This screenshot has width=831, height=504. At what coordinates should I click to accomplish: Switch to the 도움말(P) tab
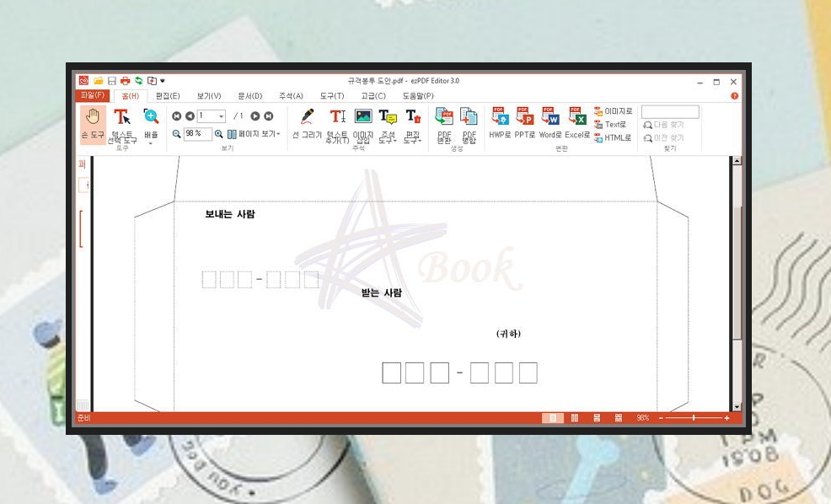click(418, 96)
